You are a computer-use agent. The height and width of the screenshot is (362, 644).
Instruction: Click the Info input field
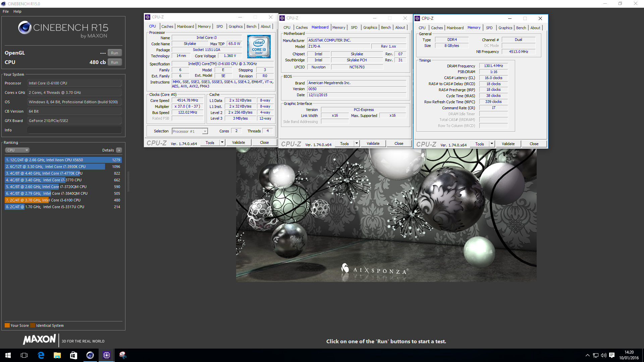[74, 130]
